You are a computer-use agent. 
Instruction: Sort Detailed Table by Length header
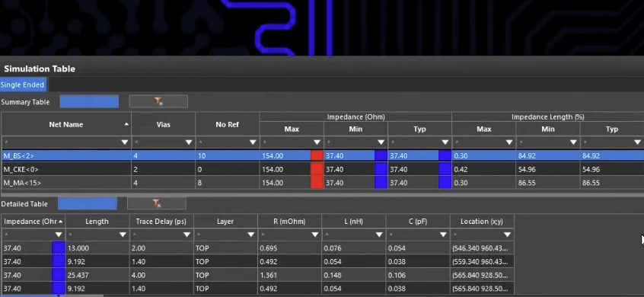97,222
